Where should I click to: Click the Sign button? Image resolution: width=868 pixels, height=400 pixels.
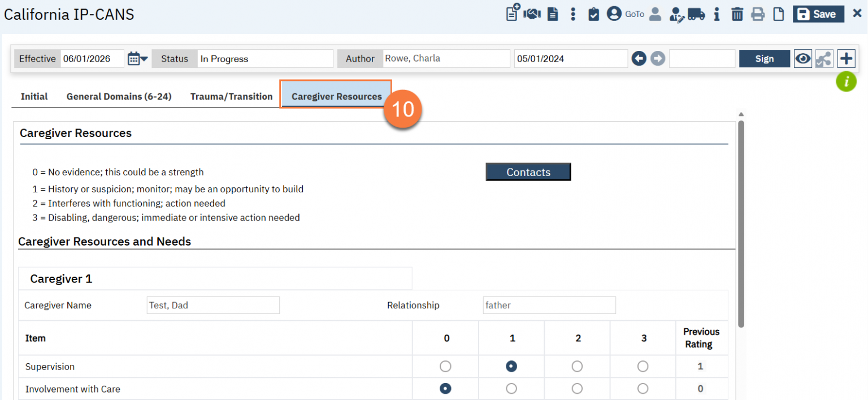pos(764,58)
